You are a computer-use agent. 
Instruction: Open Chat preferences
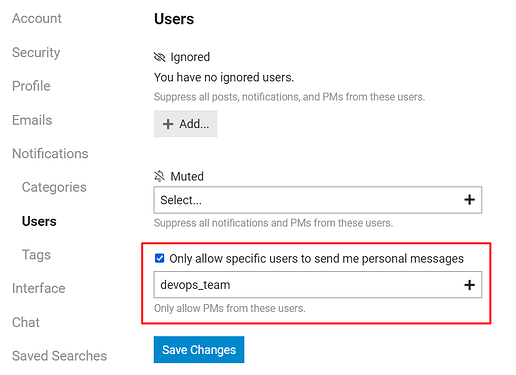[x=26, y=322]
